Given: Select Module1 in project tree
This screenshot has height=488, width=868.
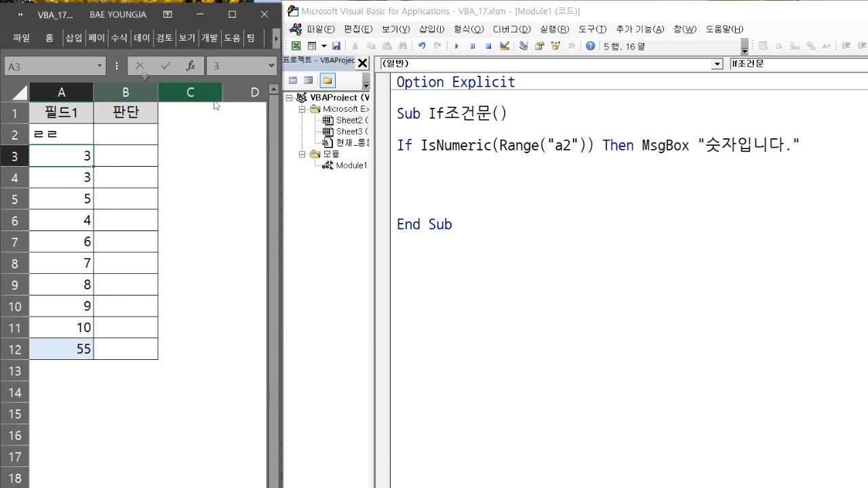Looking at the screenshot, I should (x=345, y=165).
